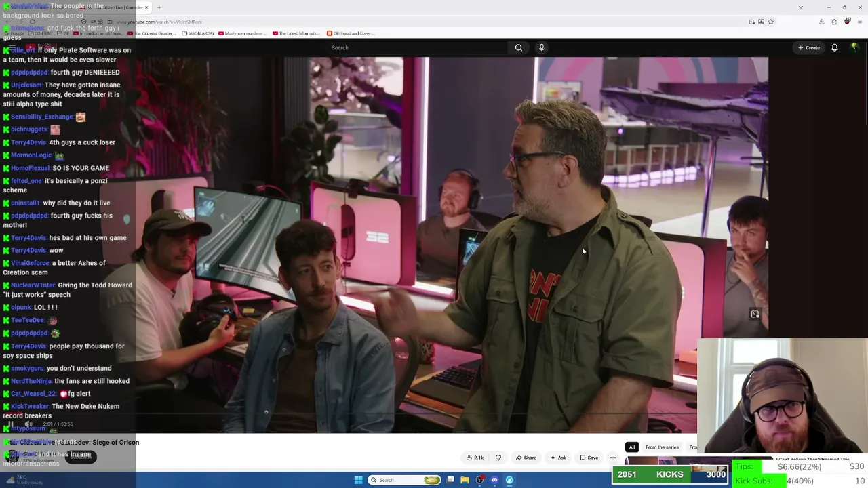
Task: Click the YouTube search magnifier button
Action: coord(519,47)
